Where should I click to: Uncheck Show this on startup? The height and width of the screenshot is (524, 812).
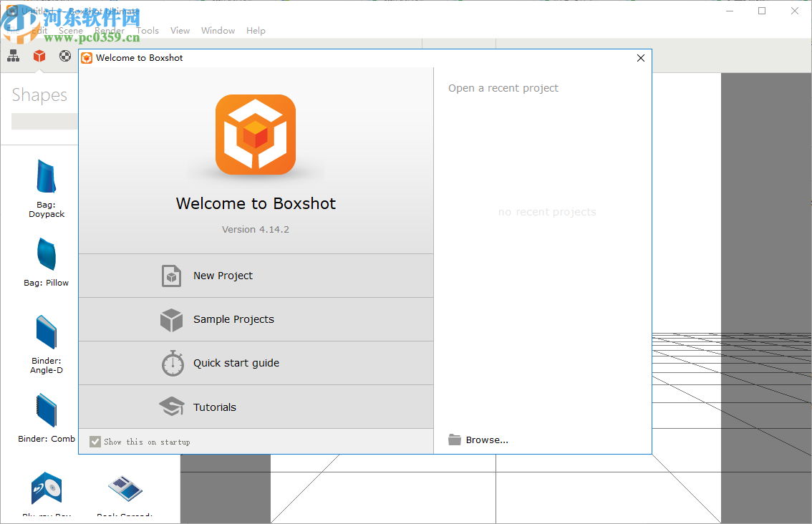point(95,442)
